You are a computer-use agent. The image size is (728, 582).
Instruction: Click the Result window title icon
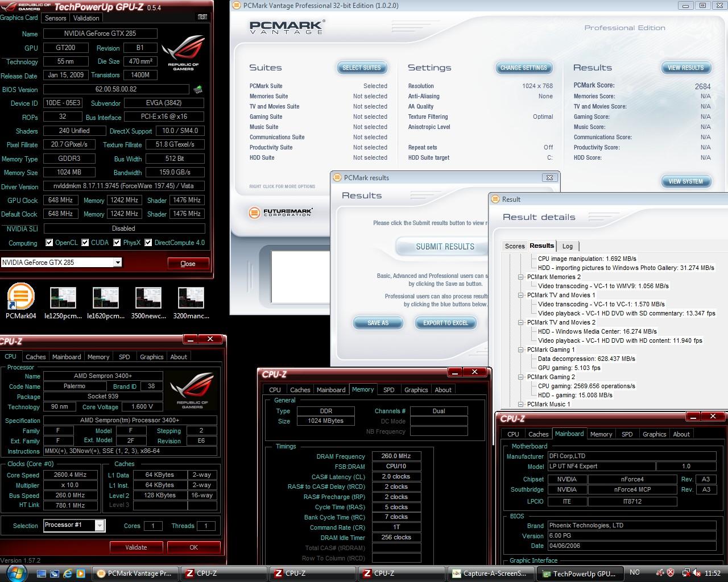coord(495,199)
